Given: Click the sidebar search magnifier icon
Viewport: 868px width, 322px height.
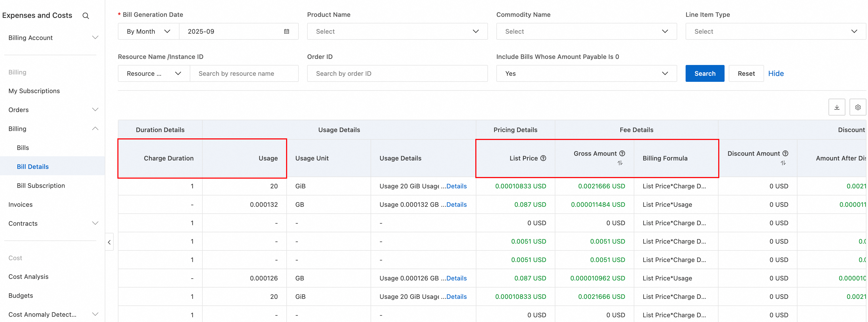Looking at the screenshot, I should [x=86, y=16].
